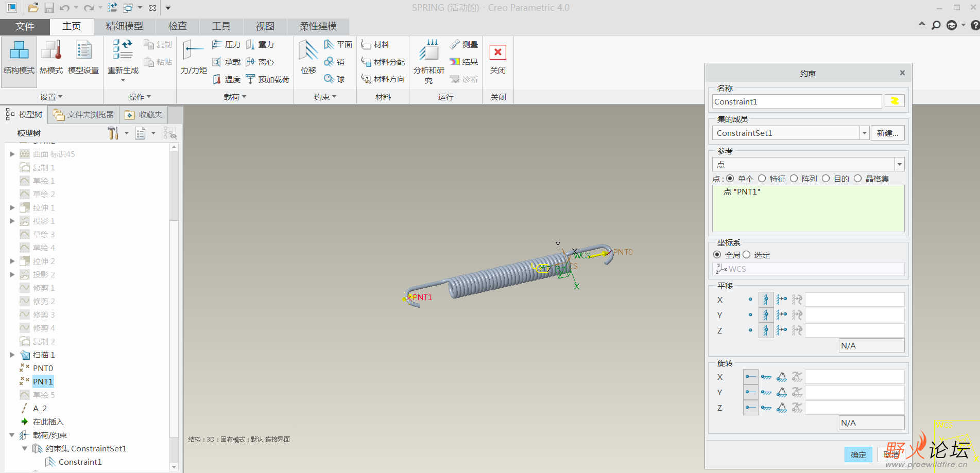Expand the 载荷 group dropdown

(235, 97)
